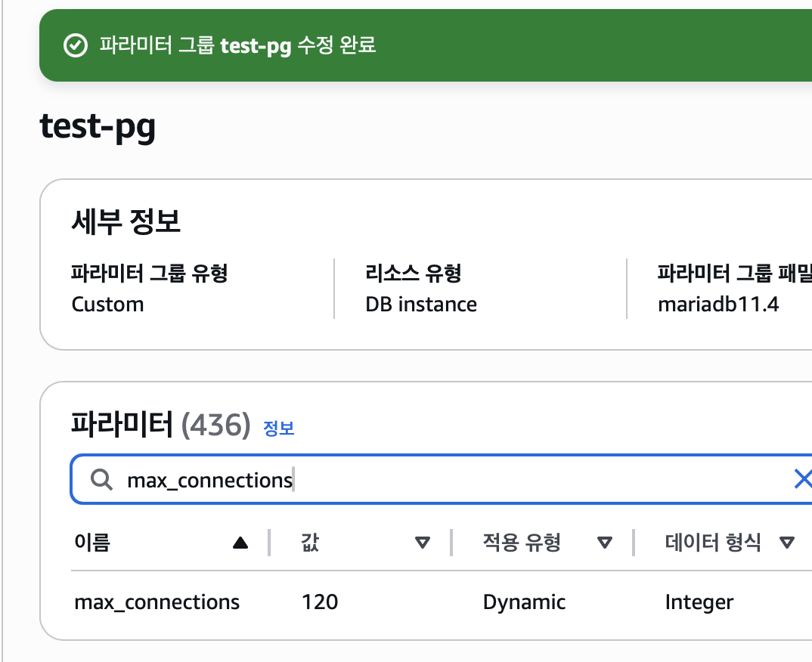This screenshot has width=812, height=662.
Task: Click the Integer data type cell
Action: click(699, 602)
